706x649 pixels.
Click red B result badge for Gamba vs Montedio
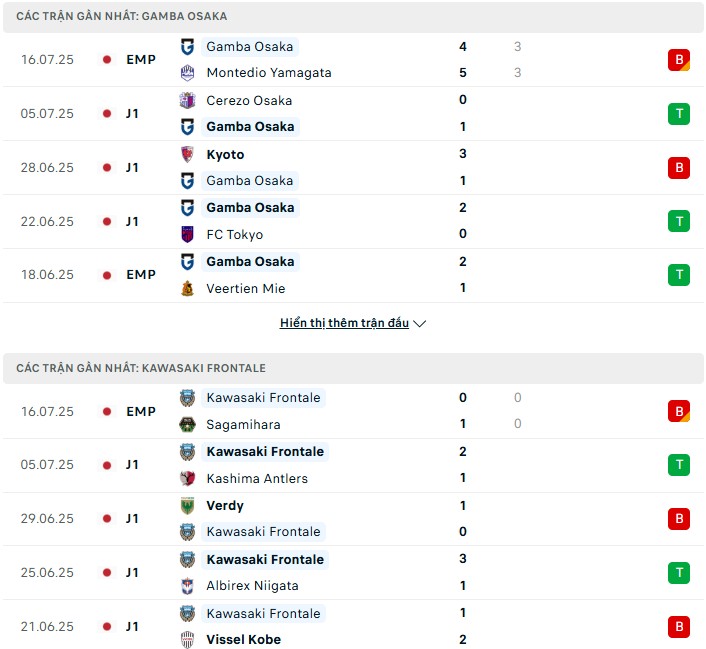click(679, 59)
